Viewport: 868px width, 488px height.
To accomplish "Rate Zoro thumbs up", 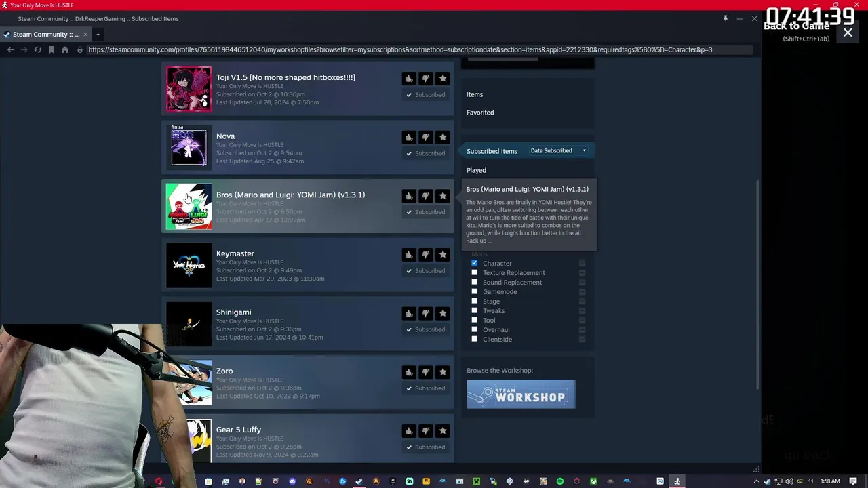I will click(409, 372).
